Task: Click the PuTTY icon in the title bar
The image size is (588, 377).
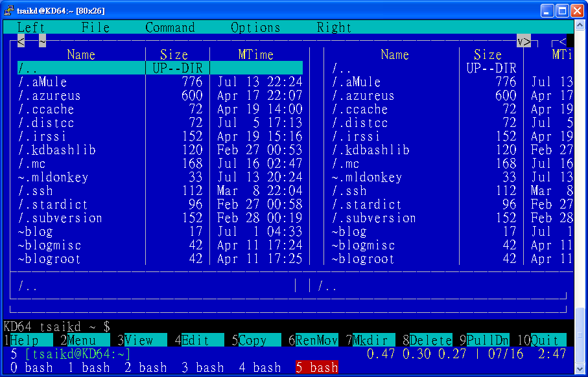Action: pyautogui.click(x=10, y=10)
